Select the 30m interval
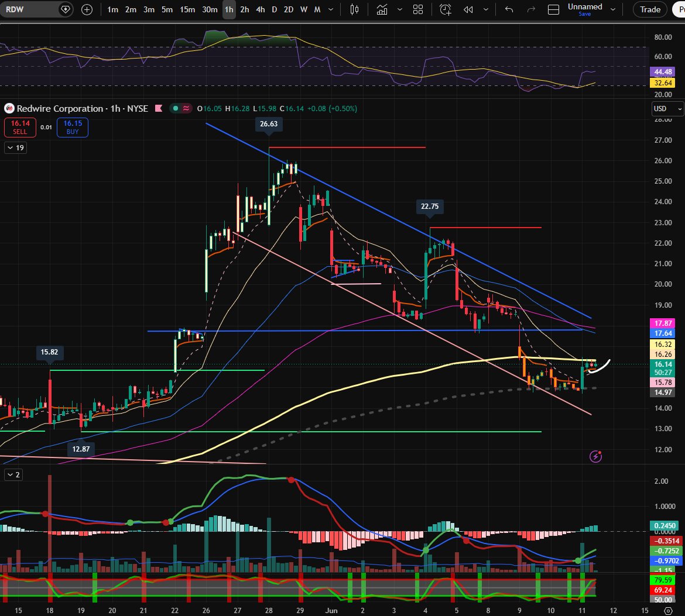 tap(210, 9)
